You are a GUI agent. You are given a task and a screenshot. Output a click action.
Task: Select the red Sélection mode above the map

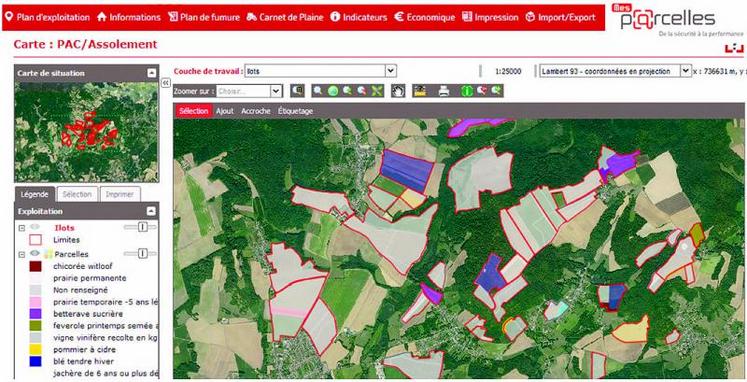pyautogui.click(x=194, y=111)
